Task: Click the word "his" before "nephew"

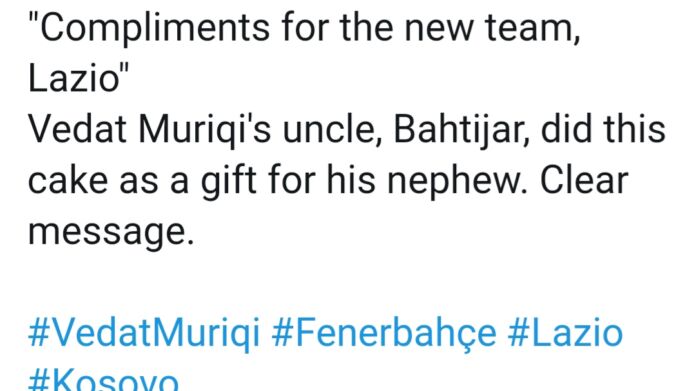Action: pyautogui.click(x=351, y=182)
